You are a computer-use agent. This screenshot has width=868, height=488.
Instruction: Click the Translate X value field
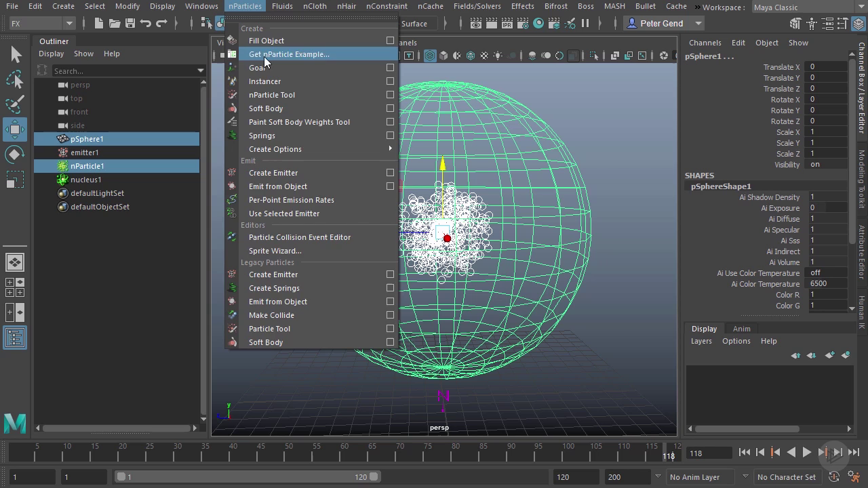tap(826, 67)
